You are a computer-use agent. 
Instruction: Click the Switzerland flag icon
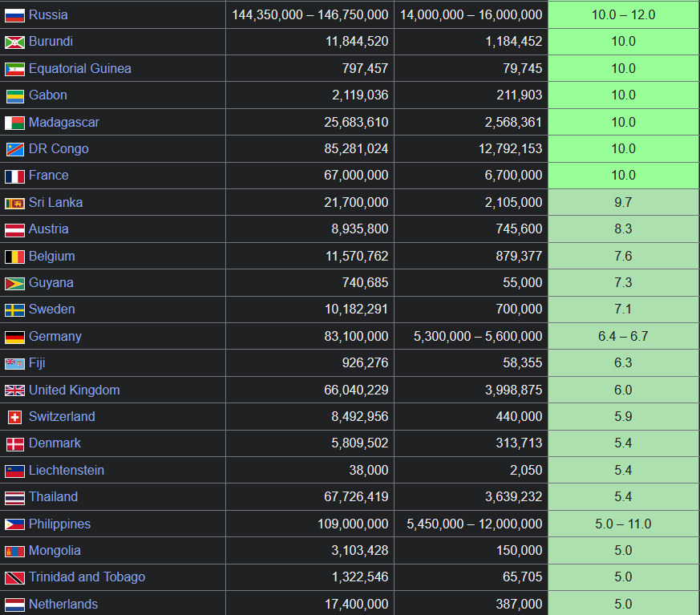click(14, 417)
